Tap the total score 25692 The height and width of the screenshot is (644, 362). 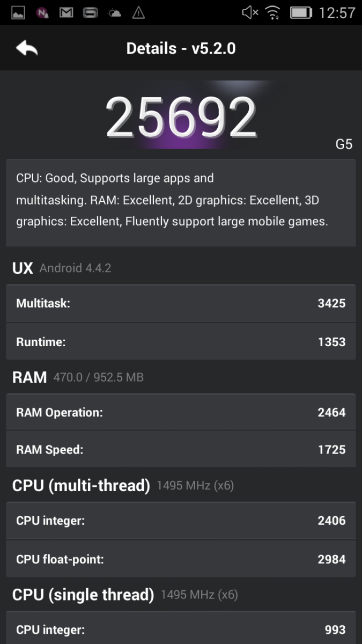181,117
